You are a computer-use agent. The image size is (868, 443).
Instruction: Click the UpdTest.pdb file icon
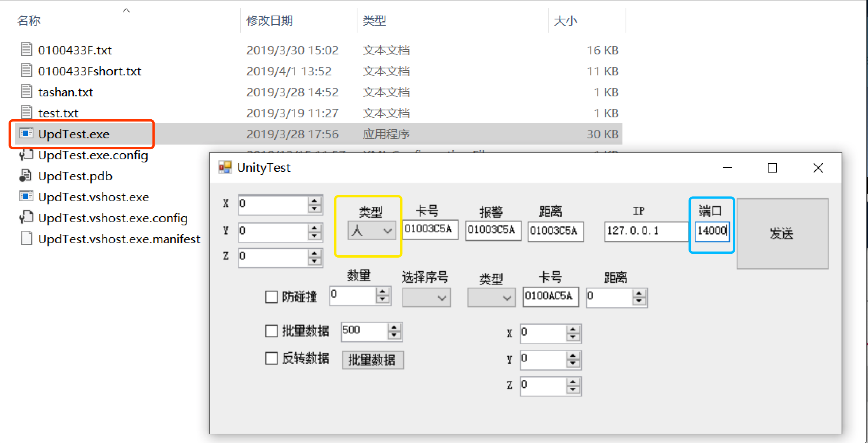pyautogui.click(x=26, y=176)
